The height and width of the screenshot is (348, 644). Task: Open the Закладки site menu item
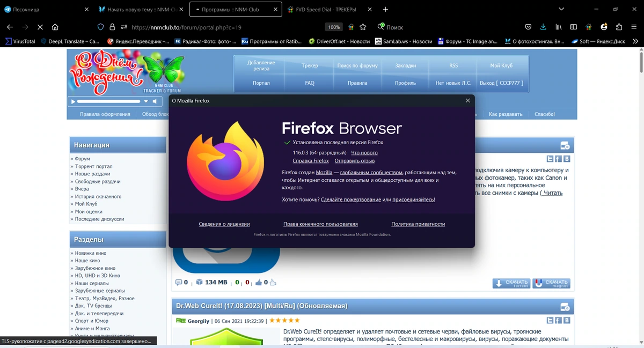click(405, 65)
